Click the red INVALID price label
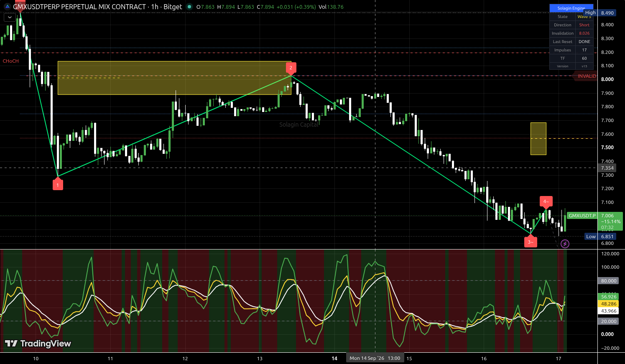The image size is (625, 364). coord(587,76)
